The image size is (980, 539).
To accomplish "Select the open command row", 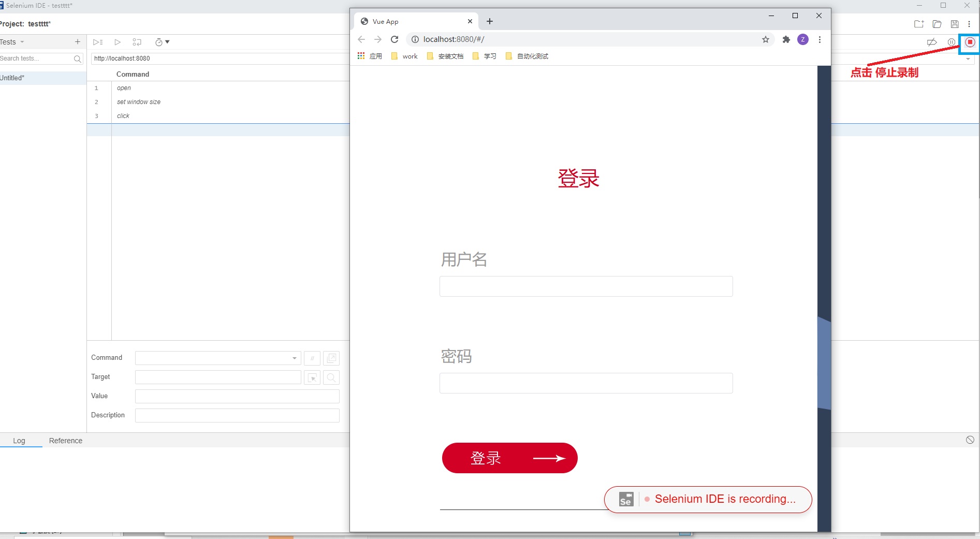I will 218,88.
